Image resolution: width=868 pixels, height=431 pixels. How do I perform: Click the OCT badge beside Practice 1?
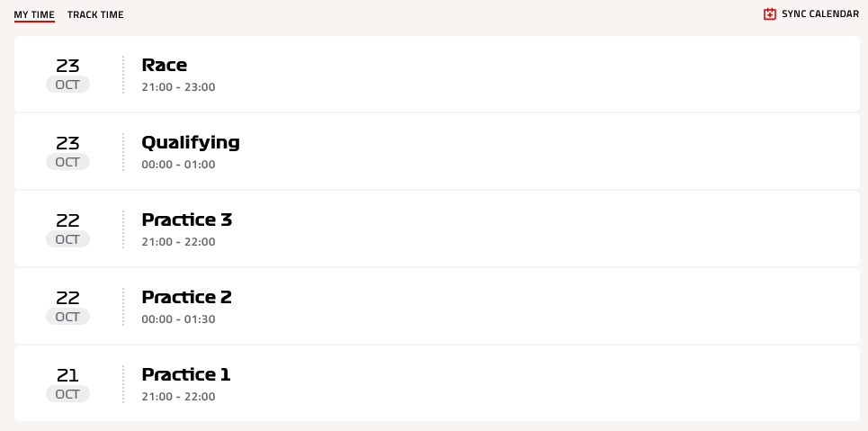(67, 394)
